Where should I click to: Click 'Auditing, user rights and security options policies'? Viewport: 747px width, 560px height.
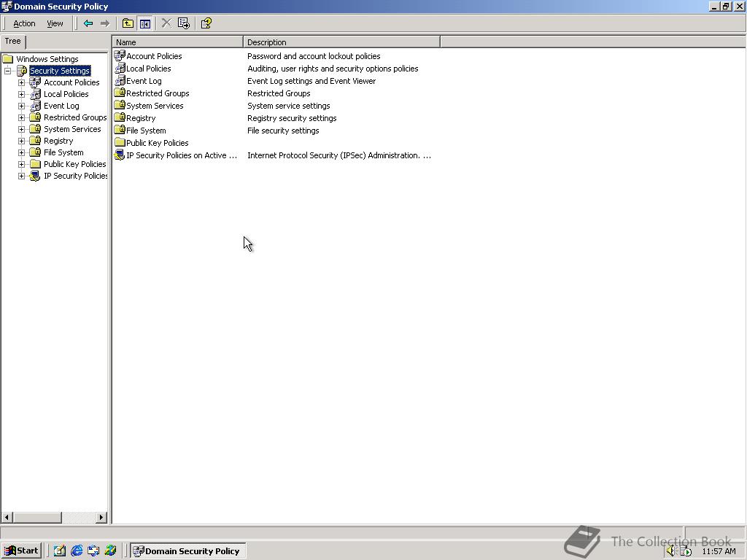(333, 69)
